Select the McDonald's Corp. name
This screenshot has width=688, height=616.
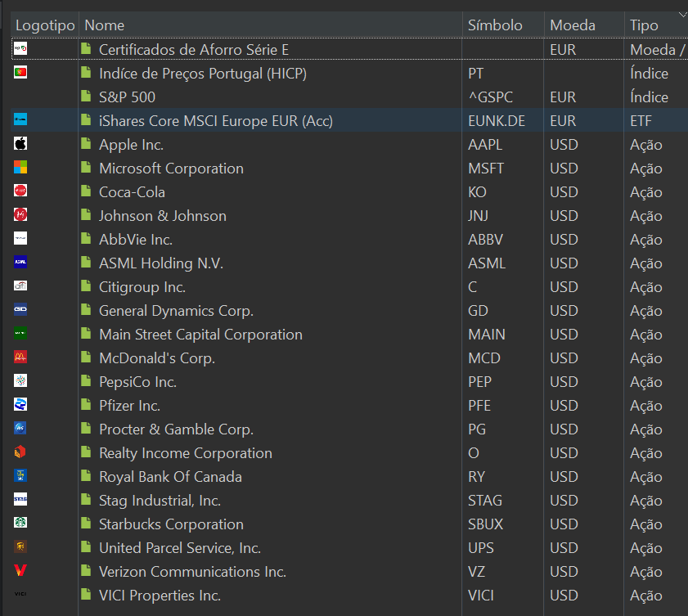pyautogui.click(x=157, y=358)
